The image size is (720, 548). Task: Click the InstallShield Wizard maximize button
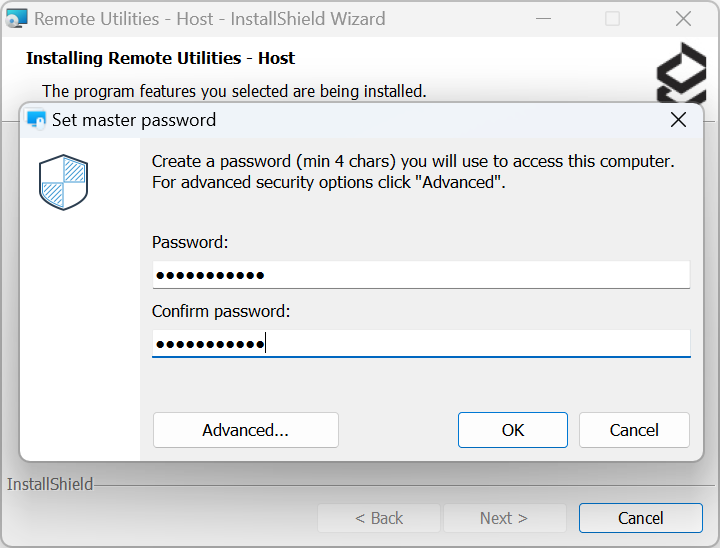612,19
